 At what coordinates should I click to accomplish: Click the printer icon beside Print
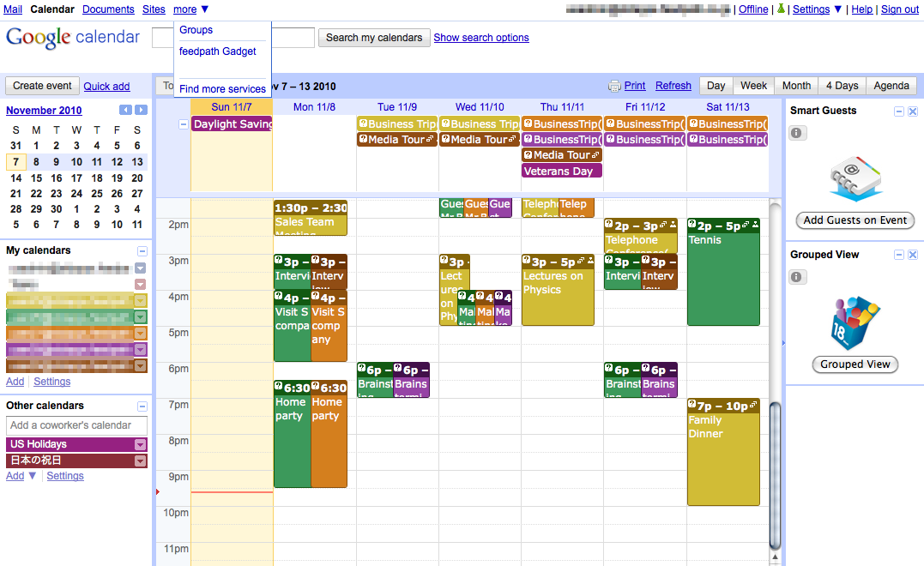click(614, 86)
